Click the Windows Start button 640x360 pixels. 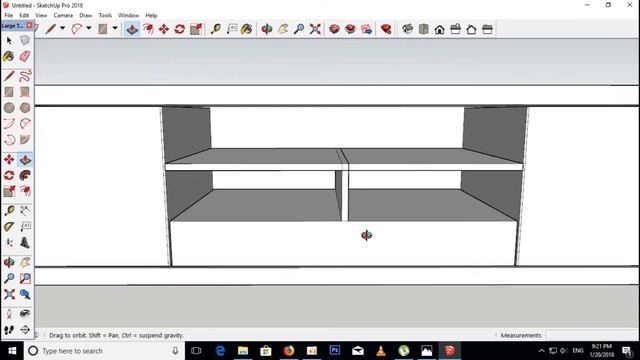pyautogui.click(x=12, y=351)
